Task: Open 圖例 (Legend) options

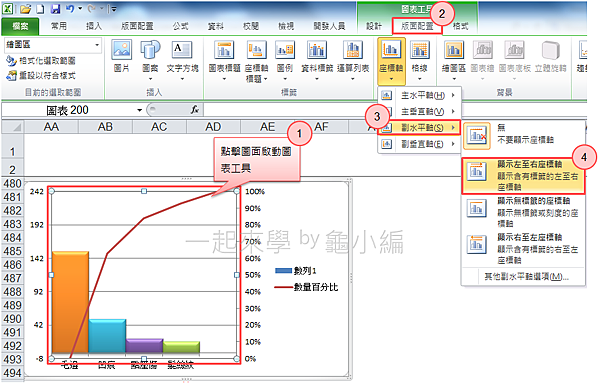Action: coord(285,60)
